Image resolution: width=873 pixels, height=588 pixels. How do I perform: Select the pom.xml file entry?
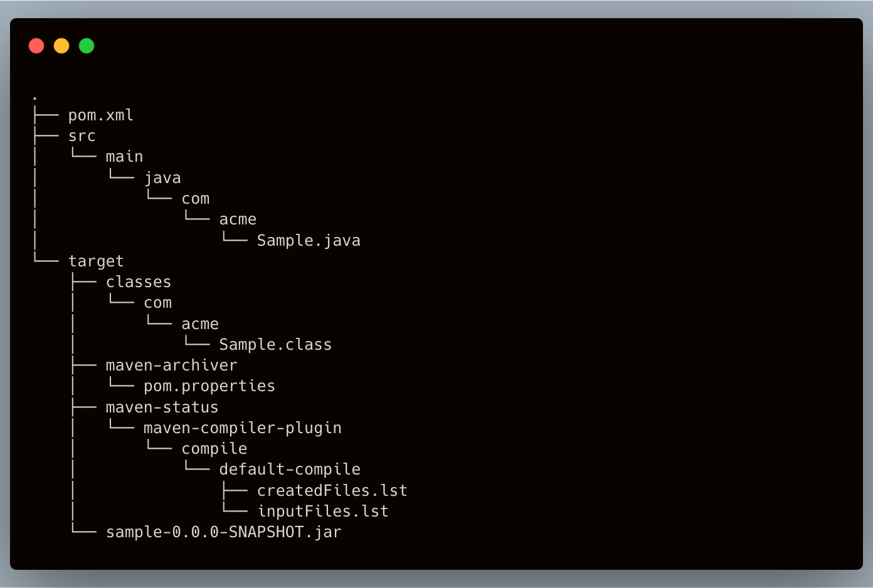pyautogui.click(x=100, y=115)
